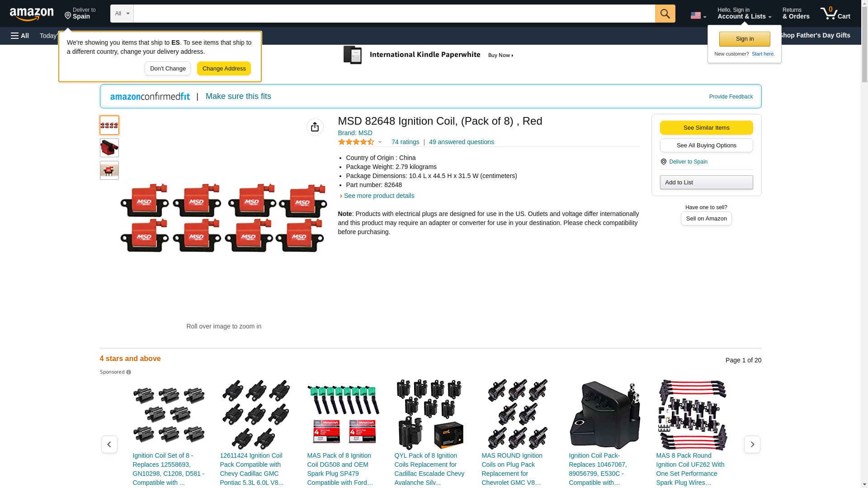
Task: Click the search magnifier button
Action: coord(665,14)
